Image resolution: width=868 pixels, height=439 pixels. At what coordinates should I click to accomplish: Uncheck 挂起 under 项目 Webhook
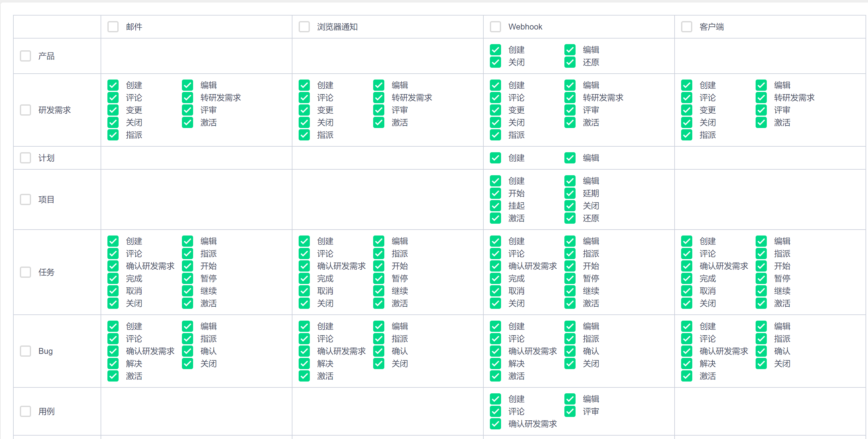tap(495, 206)
